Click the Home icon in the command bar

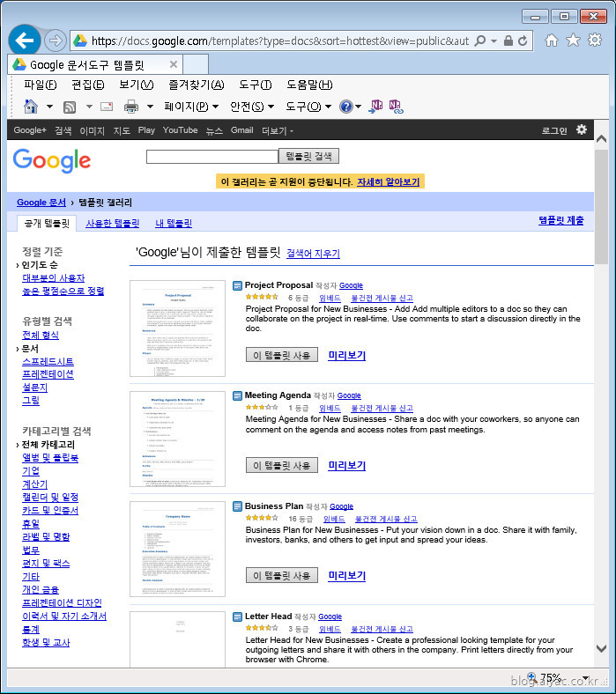pos(31,107)
